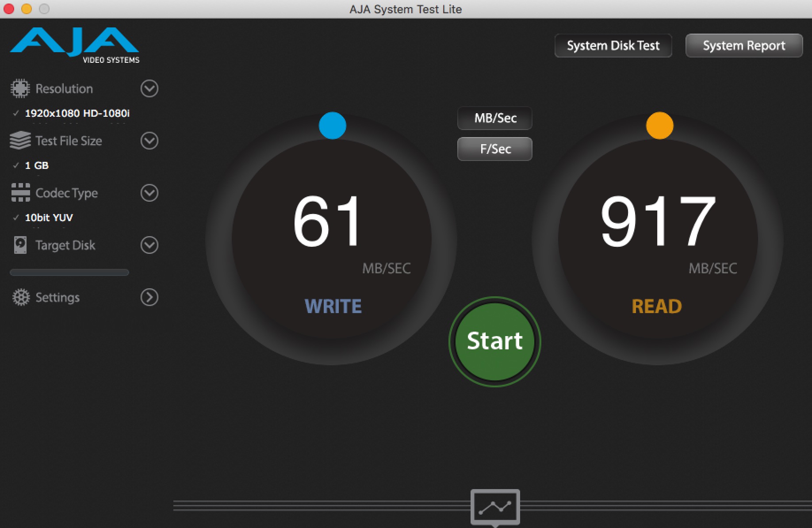This screenshot has height=528, width=812.
Task: Click the Resolution chip icon
Action: [20, 88]
